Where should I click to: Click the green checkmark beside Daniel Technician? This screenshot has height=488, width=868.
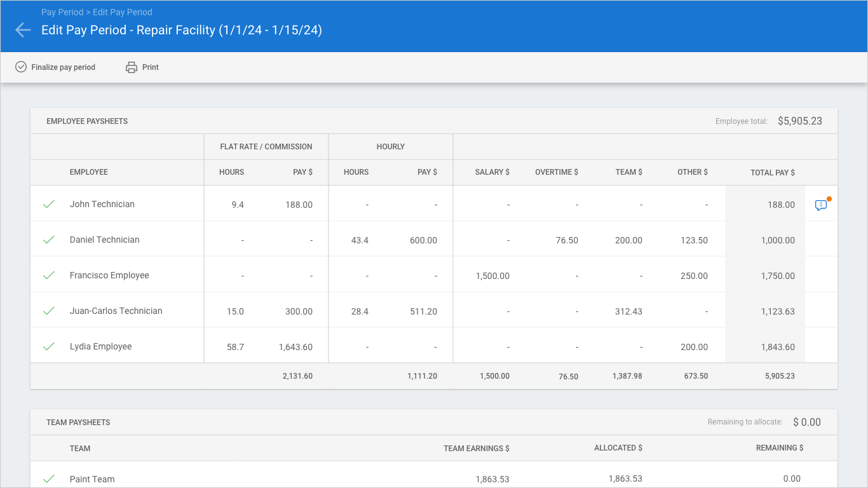pos(48,240)
